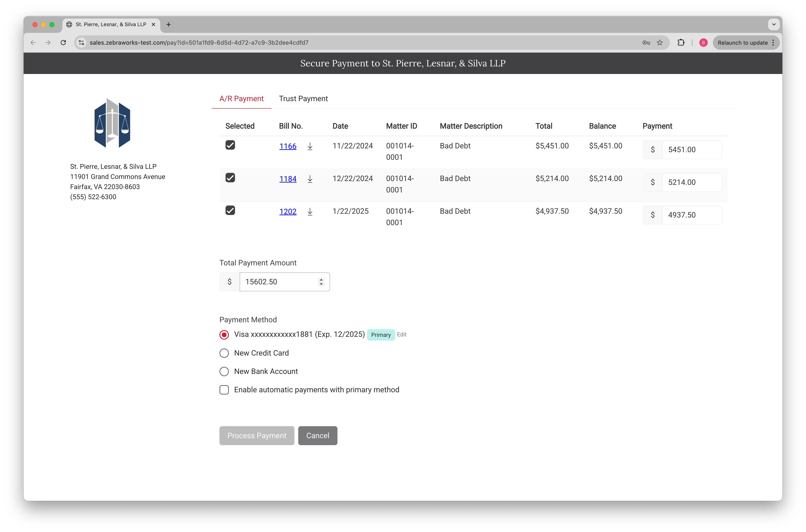806x532 pixels.
Task: Reload the page
Action: coord(63,42)
